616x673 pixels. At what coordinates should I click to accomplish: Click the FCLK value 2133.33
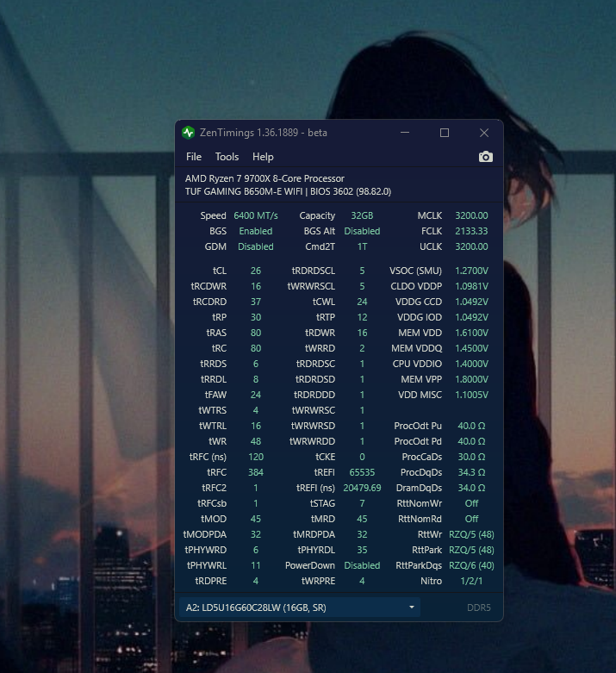tap(471, 231)
